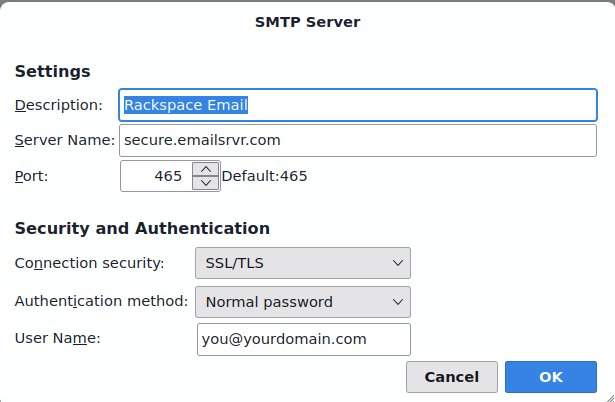
Task: Click the Description label
Action: (58, 105)
